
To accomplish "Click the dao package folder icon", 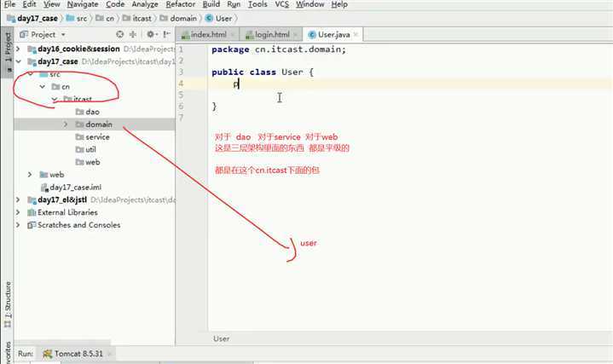I will pyautogui.click(x=80, y=112).
